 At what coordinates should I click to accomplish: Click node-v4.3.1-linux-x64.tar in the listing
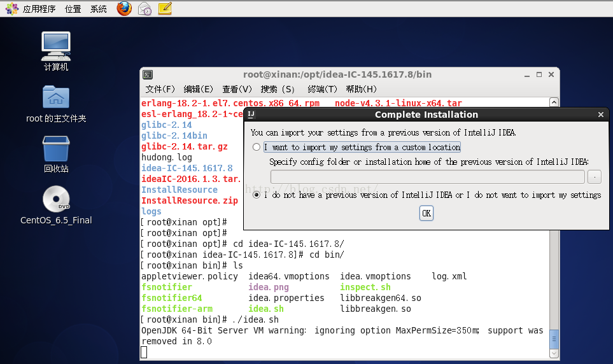[398, 103]
